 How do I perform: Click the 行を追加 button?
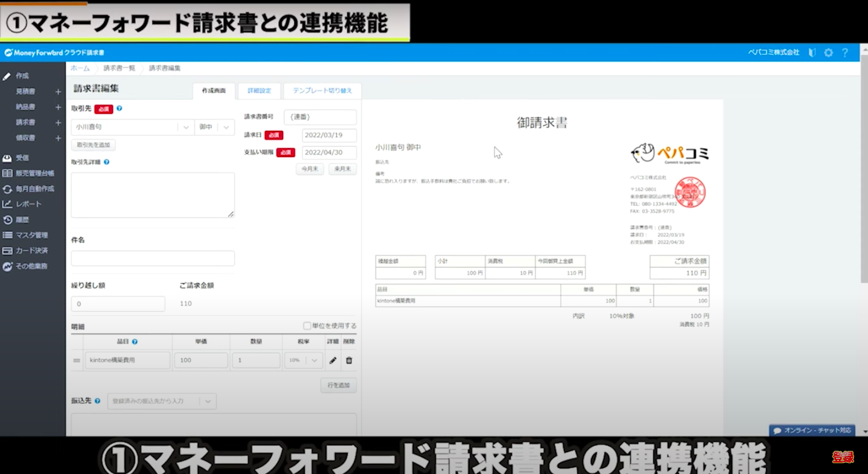pyautogui.click(x=338, y=385)
